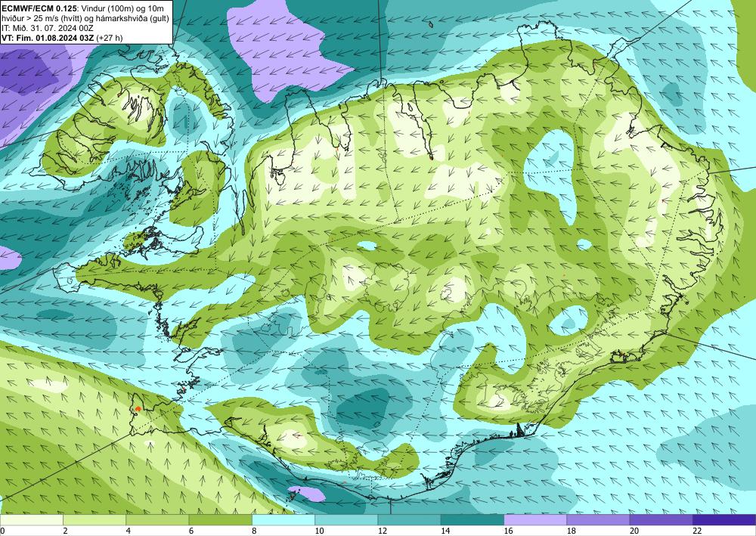Click the 18–20 m/s purple legend swatch
Screen dimensions: 756x536
tap(598, 520)
